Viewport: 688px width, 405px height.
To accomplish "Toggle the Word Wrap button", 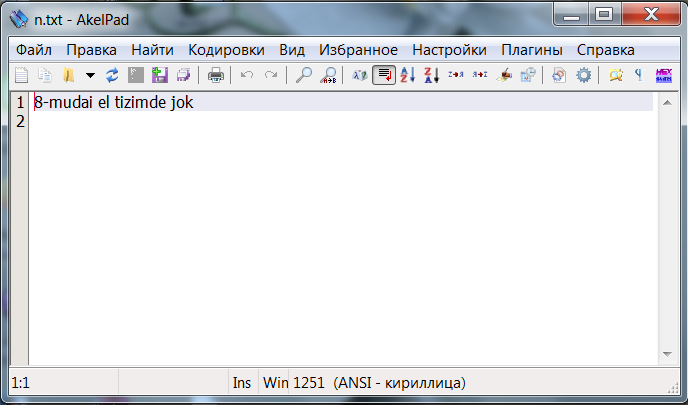I will (x=384, y=75).
